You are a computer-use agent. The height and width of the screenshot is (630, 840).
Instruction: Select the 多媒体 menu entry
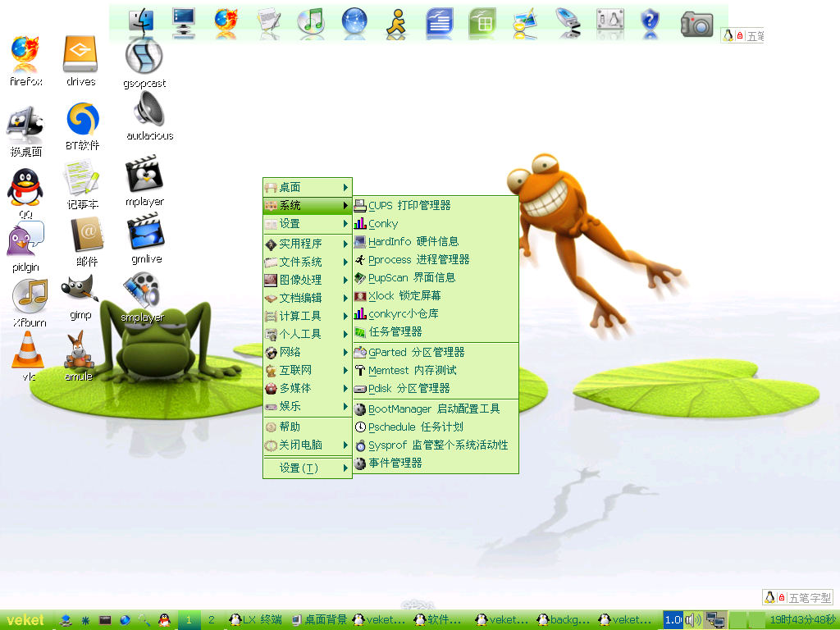point(308,388)
